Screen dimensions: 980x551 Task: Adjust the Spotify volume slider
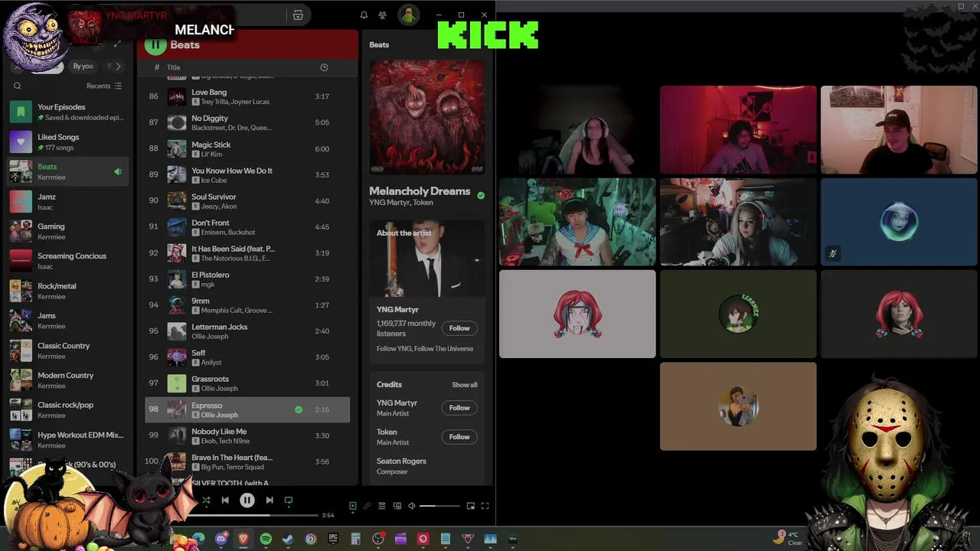tap(439, 506)
